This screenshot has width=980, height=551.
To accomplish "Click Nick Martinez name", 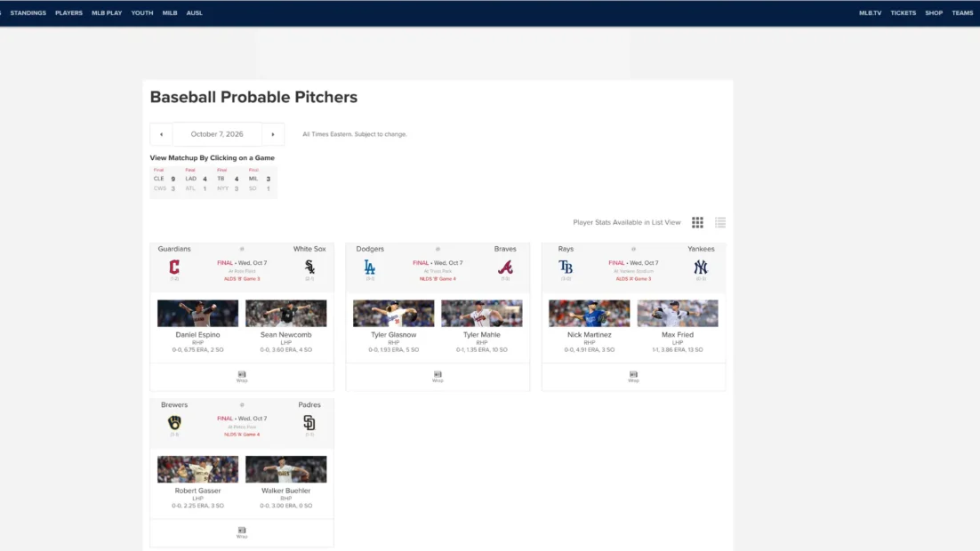I will [x=590, y=335].
